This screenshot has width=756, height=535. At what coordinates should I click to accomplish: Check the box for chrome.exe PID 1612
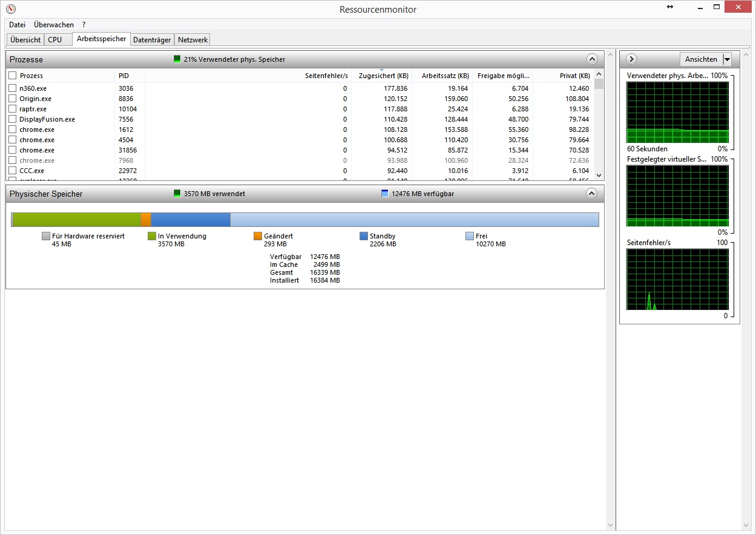pos(12,130)
